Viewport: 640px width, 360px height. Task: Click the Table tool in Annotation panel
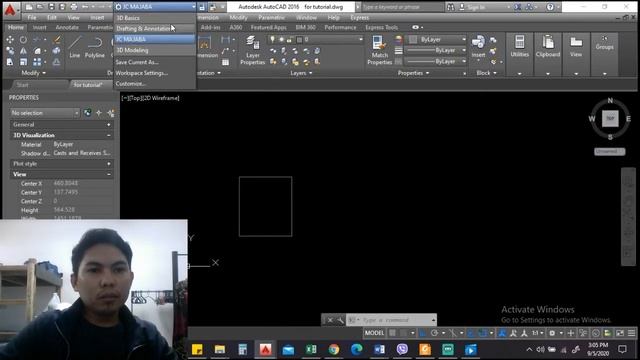point(225,62)
